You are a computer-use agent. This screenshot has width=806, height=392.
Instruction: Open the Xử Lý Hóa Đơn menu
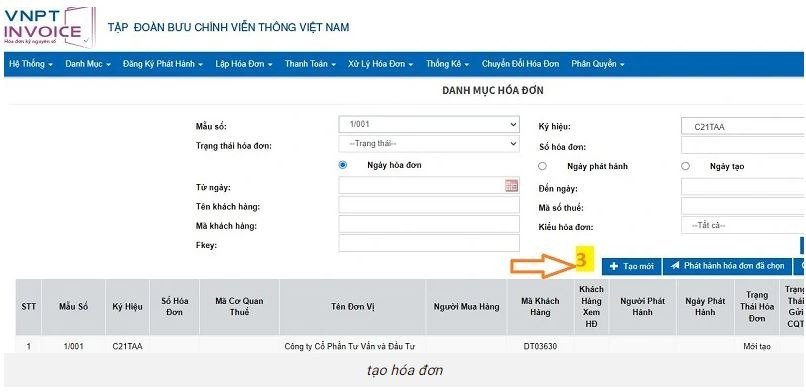point(380,64)
